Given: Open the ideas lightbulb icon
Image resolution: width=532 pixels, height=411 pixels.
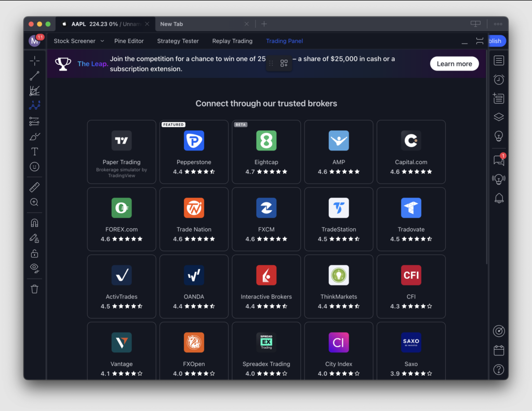Looking at the screenshot, I should coord(499,136).
